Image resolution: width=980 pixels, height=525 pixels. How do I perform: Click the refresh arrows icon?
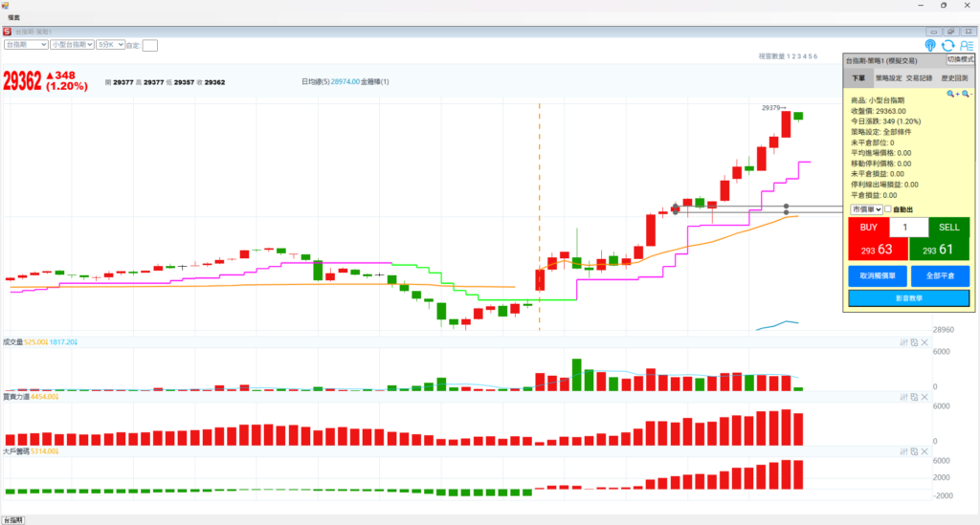pyautogui.click(x=947, y=45)
